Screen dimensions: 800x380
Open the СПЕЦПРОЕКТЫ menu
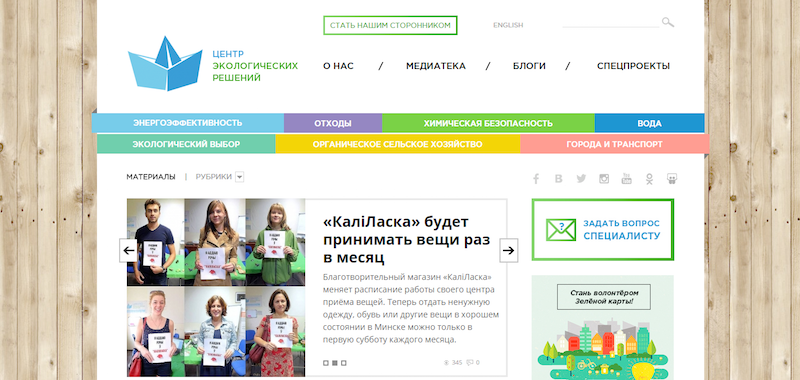(633, 66)
